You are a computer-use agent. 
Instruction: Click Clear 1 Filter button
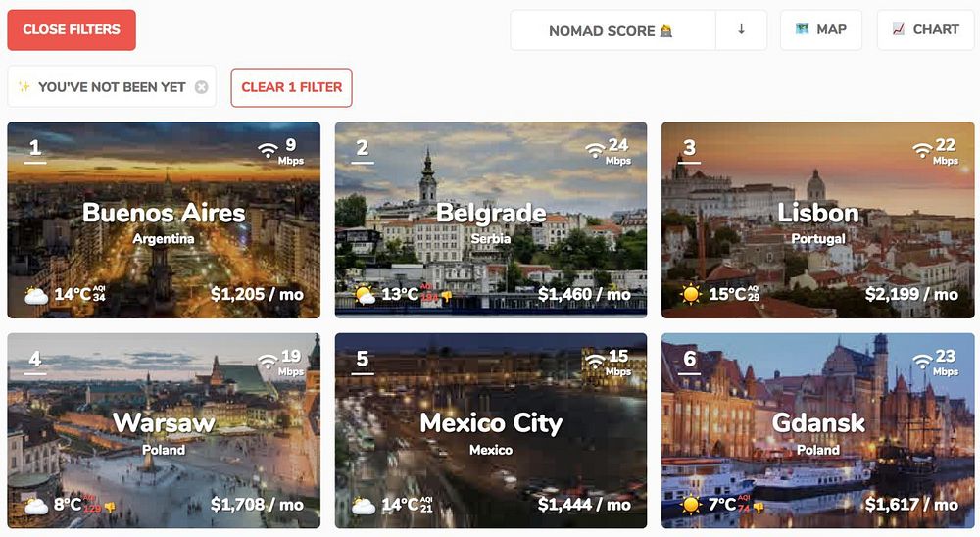tap(291, 87)
